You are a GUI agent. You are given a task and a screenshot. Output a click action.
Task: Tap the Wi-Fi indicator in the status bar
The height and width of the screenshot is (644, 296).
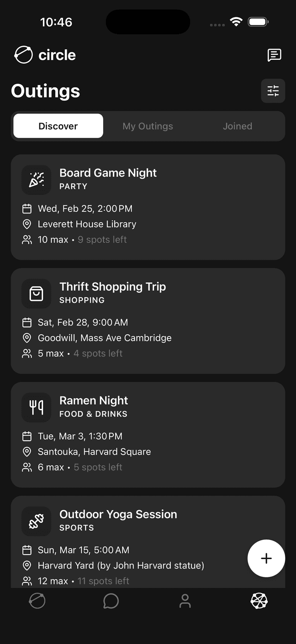point(236,21)
